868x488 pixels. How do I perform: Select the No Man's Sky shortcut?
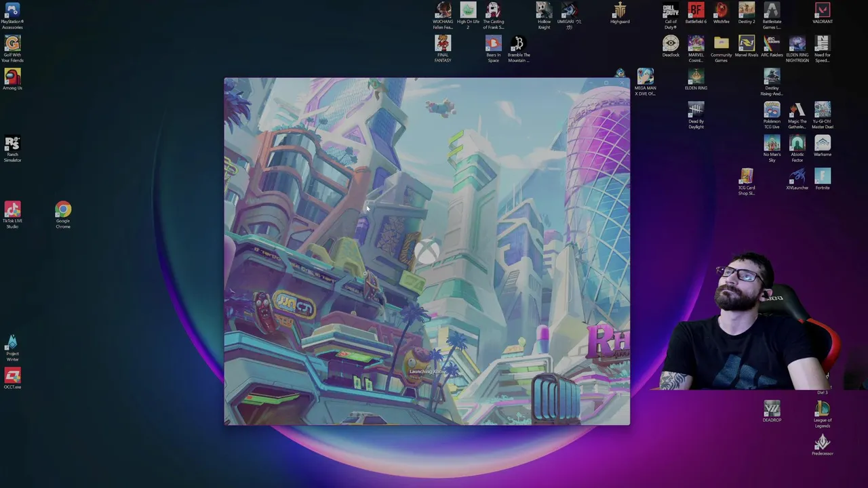click(x=772, y=149)
